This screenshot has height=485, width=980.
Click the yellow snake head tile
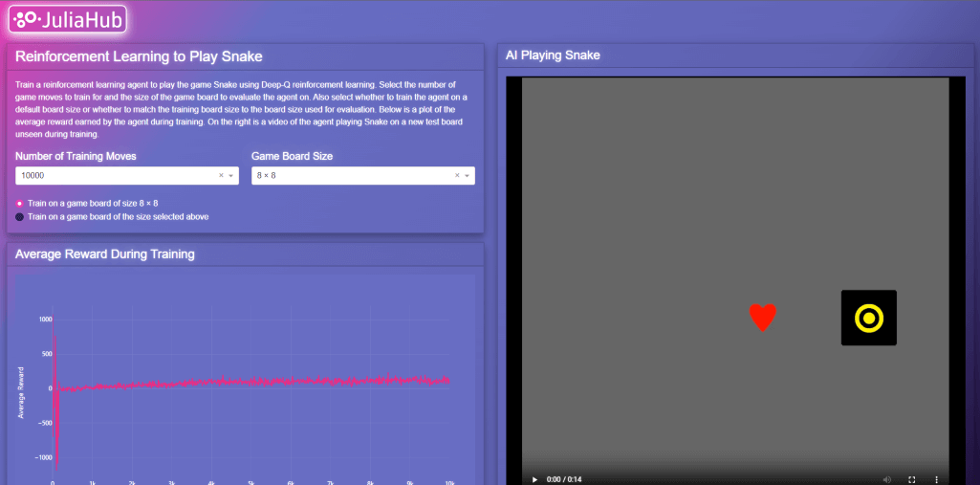(868, 318)
